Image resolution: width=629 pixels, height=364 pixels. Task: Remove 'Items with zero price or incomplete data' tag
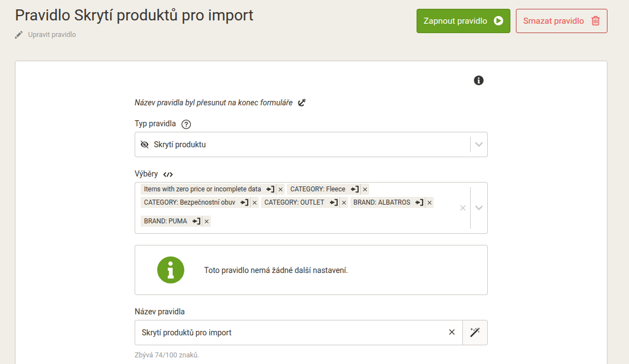click(281, 189)
